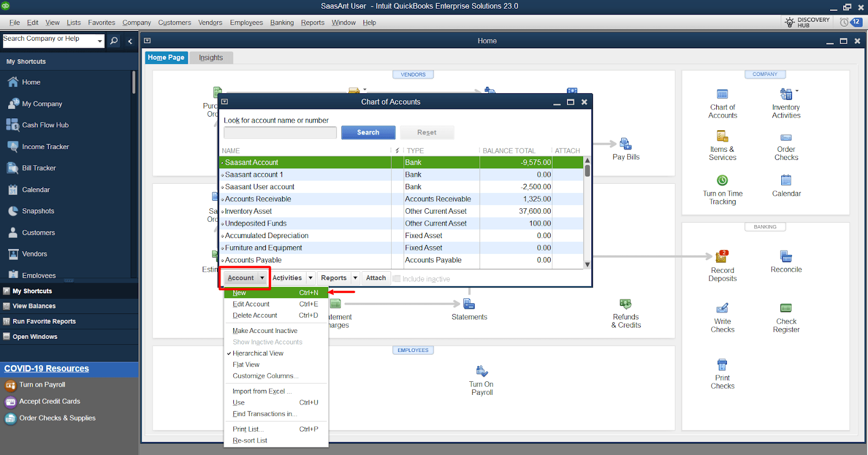This screenshot has height=455, width=868.
Task: Select the Accounts Receivable row
Action: point(401,199)
